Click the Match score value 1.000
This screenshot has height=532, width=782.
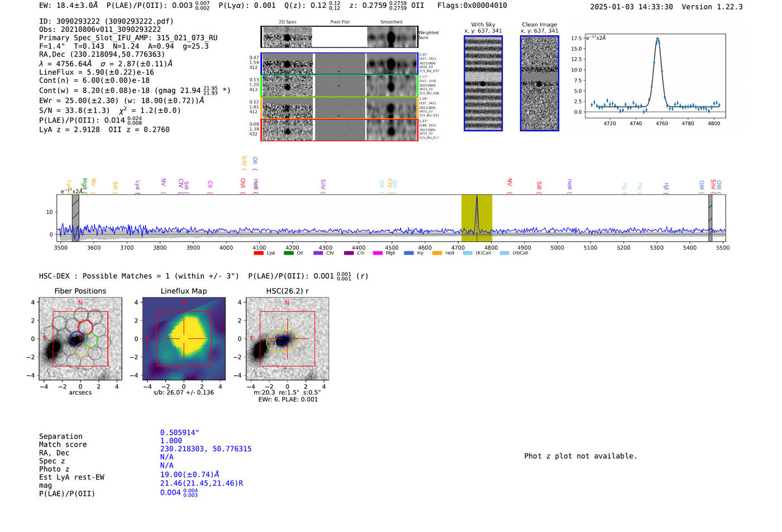171,441
